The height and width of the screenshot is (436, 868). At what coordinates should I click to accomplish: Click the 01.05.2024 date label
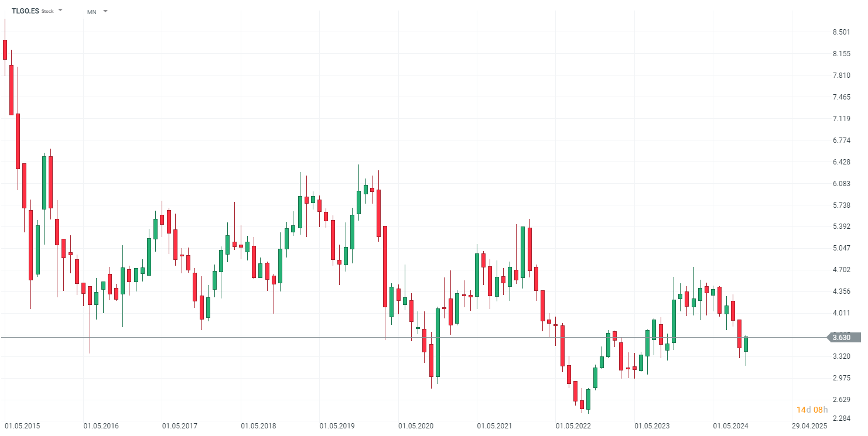point(730,426)
